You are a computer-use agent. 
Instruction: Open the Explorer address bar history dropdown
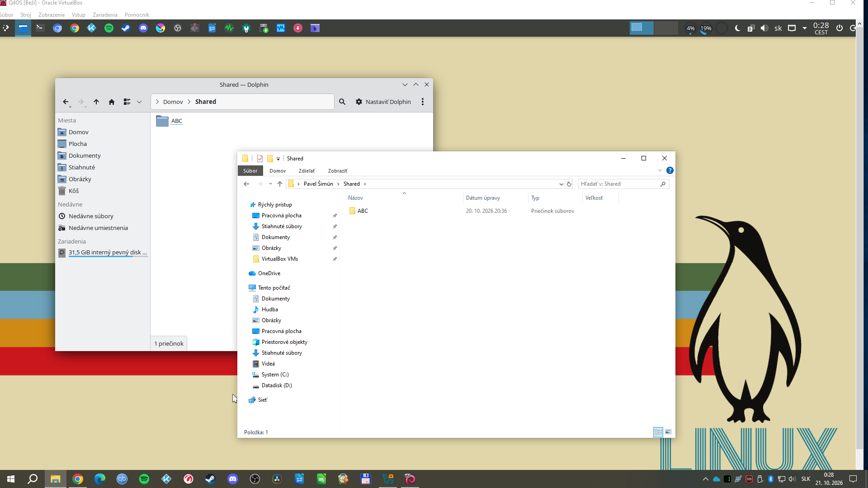point(561,184)
